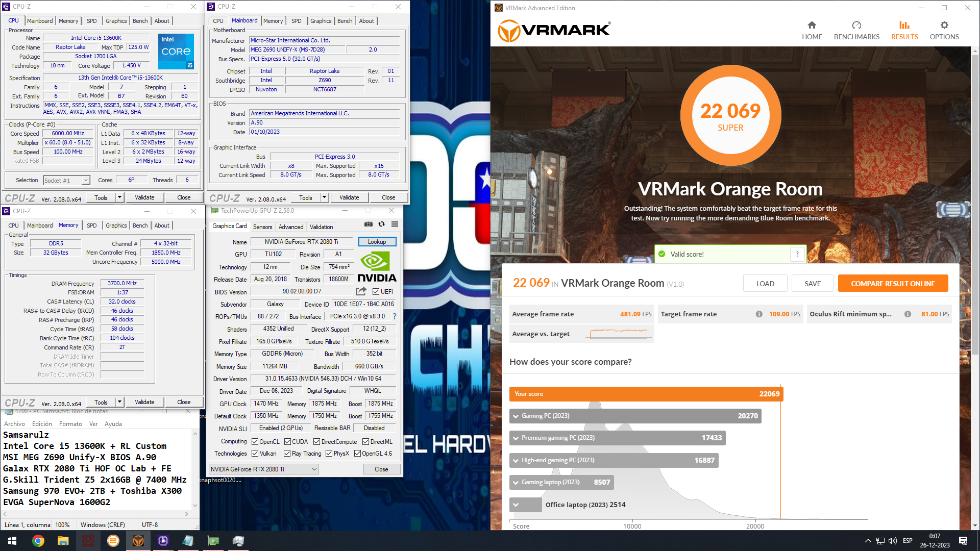Switch to Notepad in the taskbar

(188, 541)
